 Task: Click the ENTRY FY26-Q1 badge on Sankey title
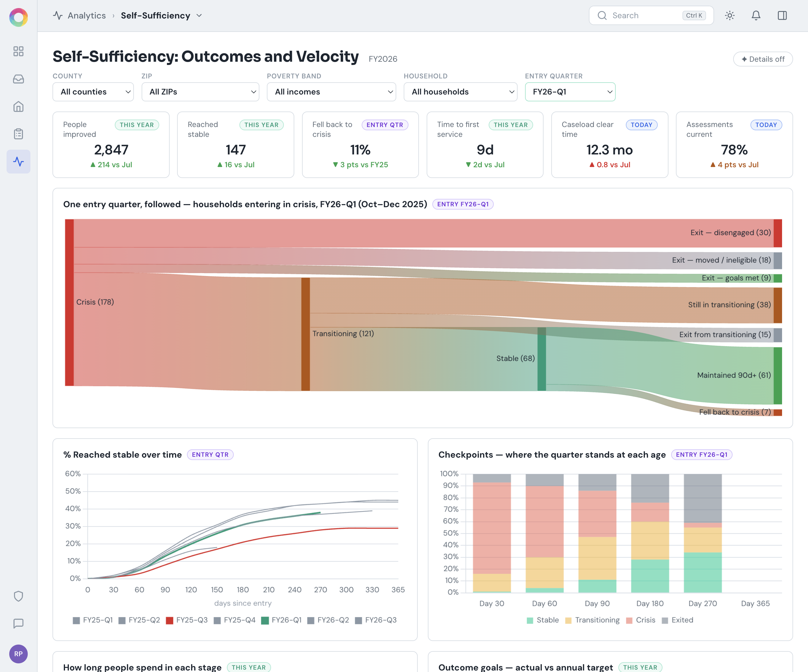463,204
